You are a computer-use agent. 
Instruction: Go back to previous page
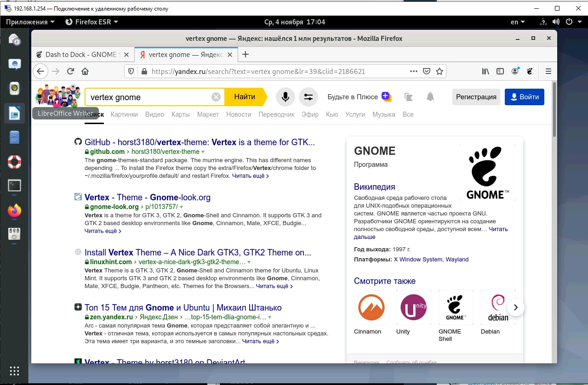(x=40, y=71)
